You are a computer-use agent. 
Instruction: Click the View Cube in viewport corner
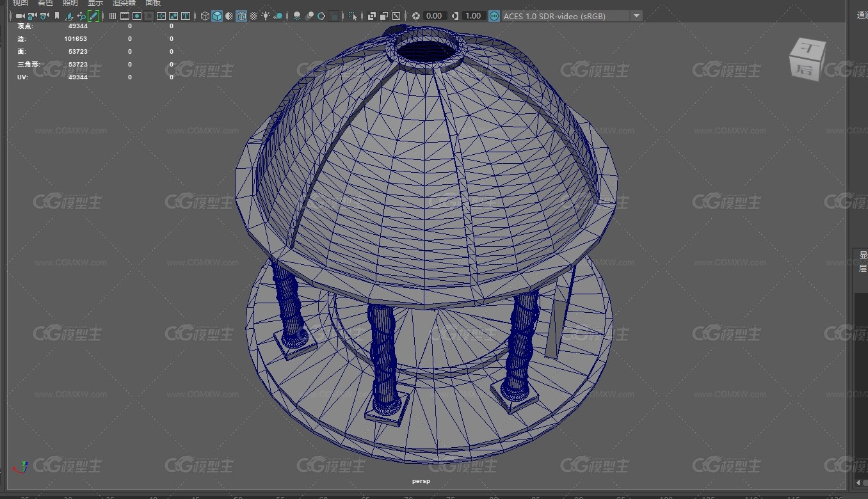[807, 59]
